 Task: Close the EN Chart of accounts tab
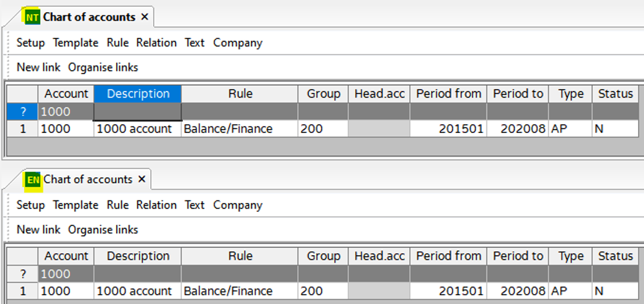point(141,180)
